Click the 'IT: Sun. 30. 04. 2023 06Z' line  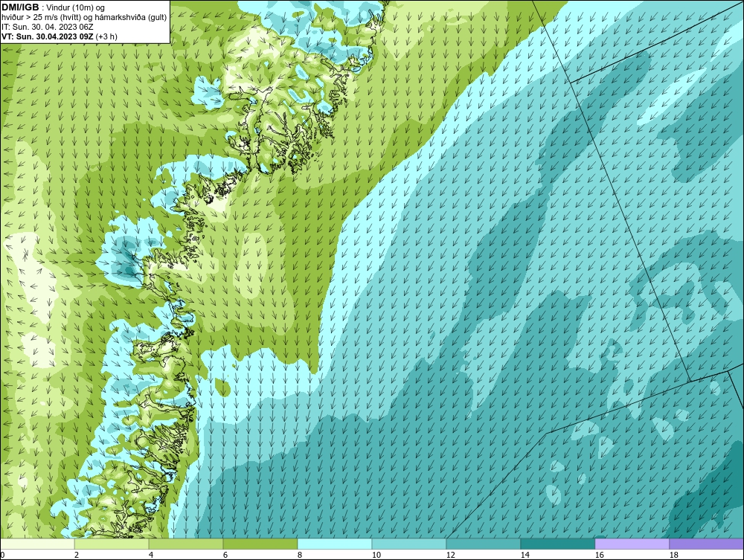point(48,27)
